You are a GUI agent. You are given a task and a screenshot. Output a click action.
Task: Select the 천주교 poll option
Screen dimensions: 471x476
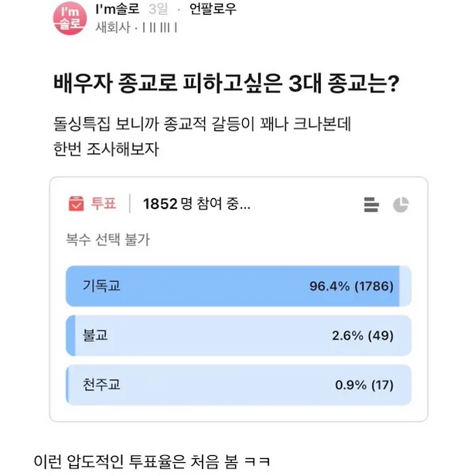pos(102,385)
